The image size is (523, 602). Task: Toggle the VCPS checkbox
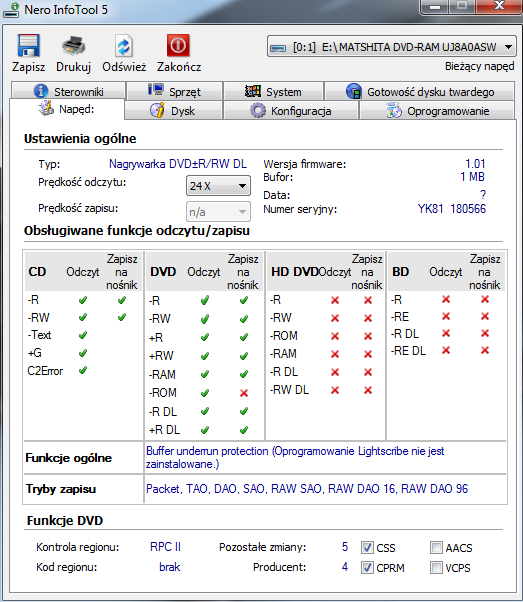tap(436, 567)
